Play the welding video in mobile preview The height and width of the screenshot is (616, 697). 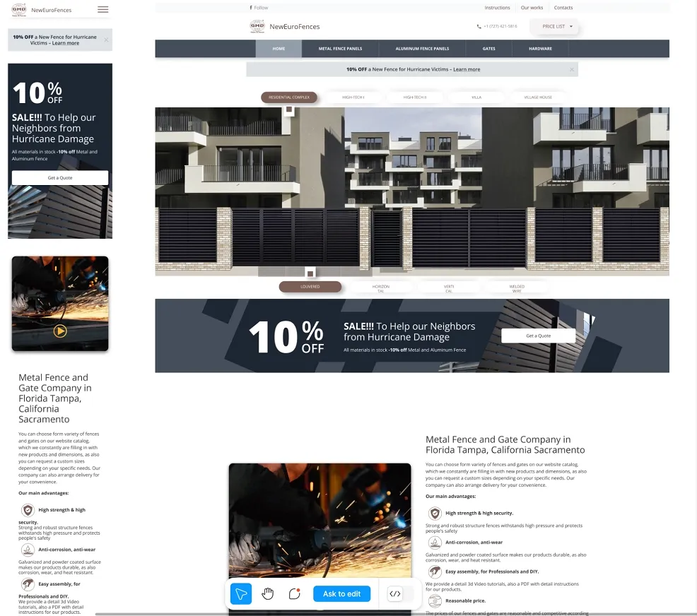pyautogui.click(x=60, y=331)
